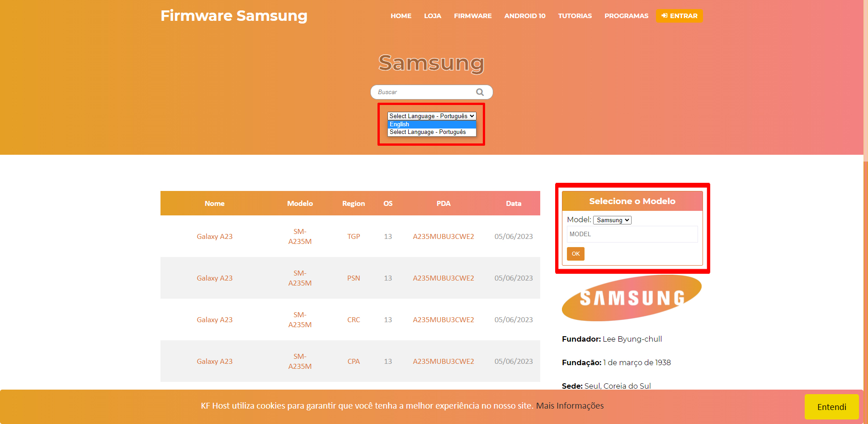Click the Firmware Samsung site title
Image resolution: width=868 pixels, height=424 pixels.
point(234,16)
